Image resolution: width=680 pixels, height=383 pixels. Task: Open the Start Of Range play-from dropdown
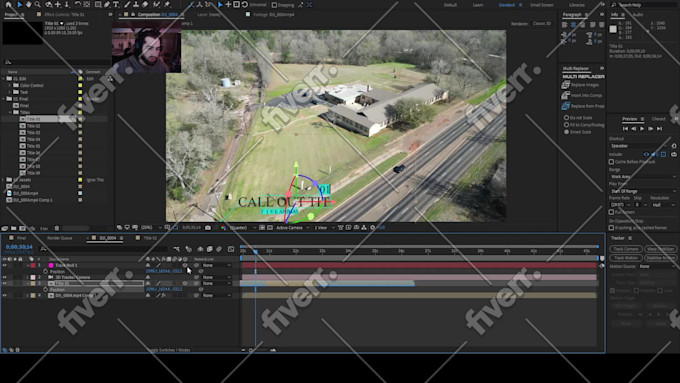[643, 191]
